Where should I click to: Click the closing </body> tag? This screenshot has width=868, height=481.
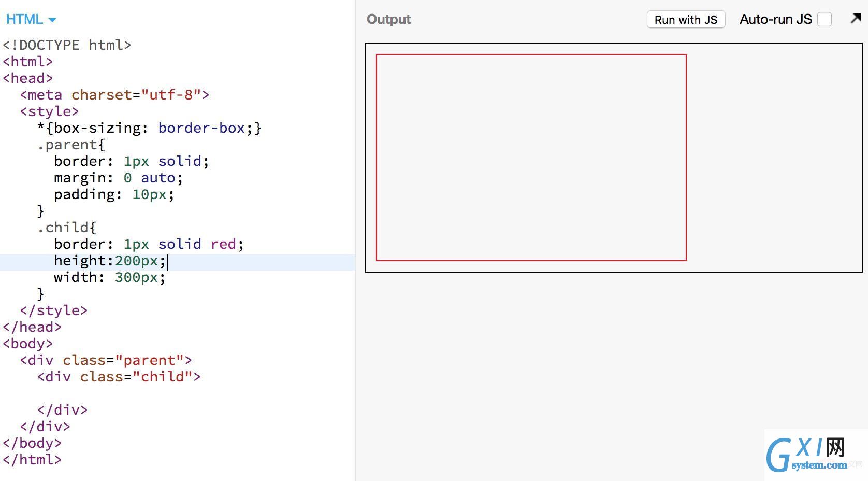pos(32,443)
